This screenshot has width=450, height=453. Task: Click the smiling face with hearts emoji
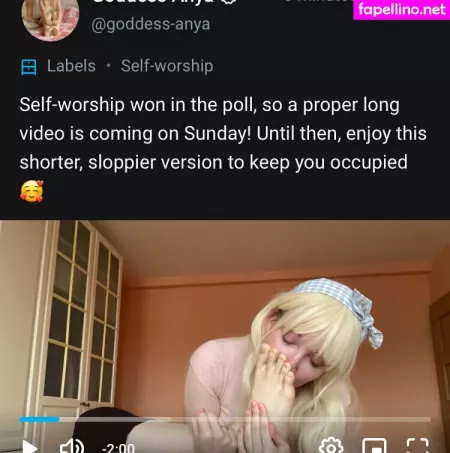pyautogui.click(x=32, y=191)
